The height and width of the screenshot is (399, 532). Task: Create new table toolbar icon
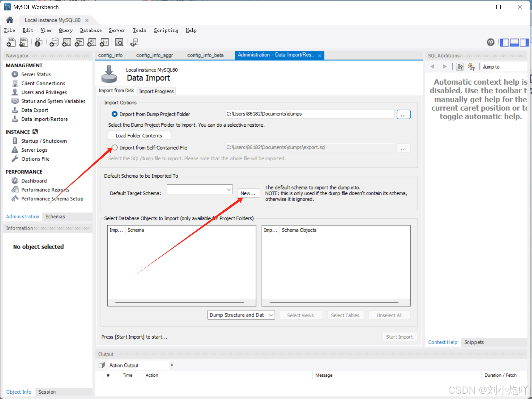(x=66, y=42)
